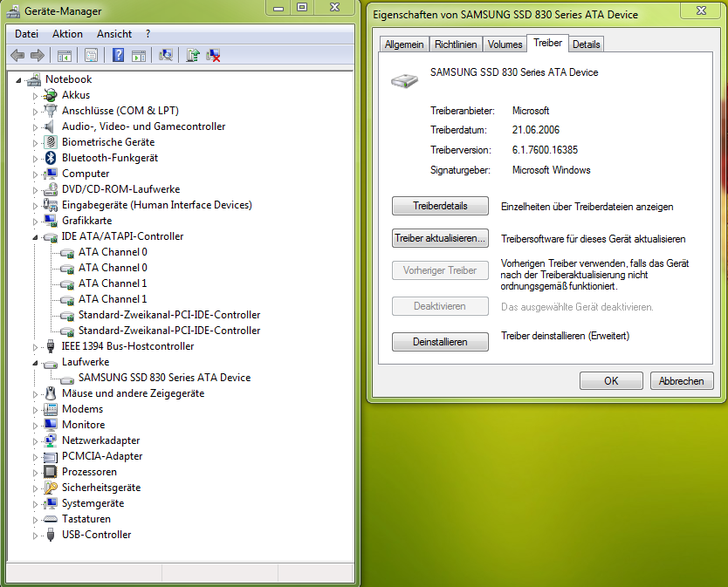Click the blue Help question mark icon

119,55
